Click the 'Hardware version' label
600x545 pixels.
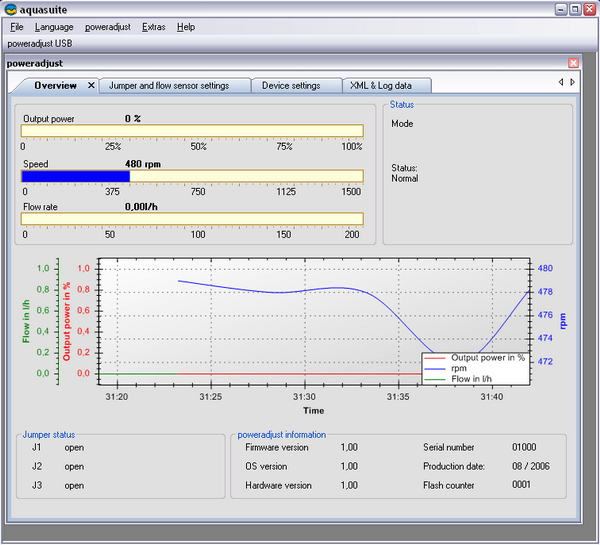coord(278,485)
